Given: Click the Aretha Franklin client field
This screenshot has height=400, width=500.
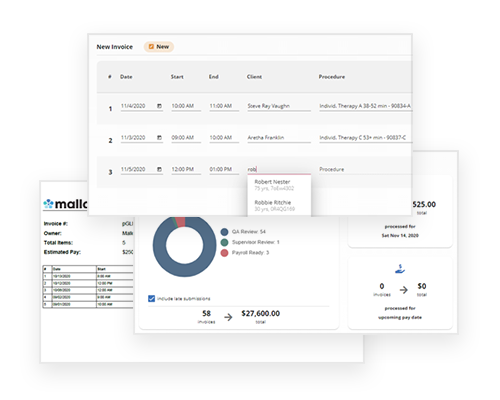Looking at the screenshot, I should [279, 138].
